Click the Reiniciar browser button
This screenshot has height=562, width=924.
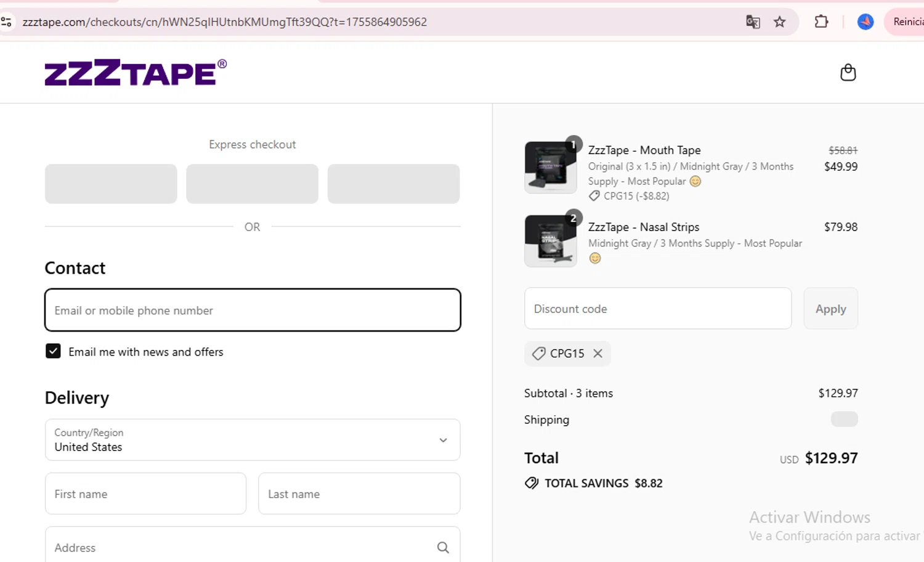click(905, 22)
